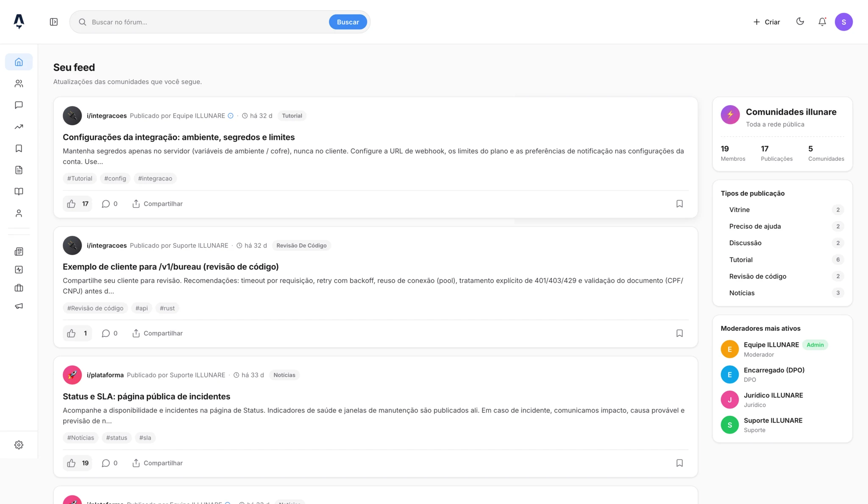Like the Status e SLA post

click(78, 463)
